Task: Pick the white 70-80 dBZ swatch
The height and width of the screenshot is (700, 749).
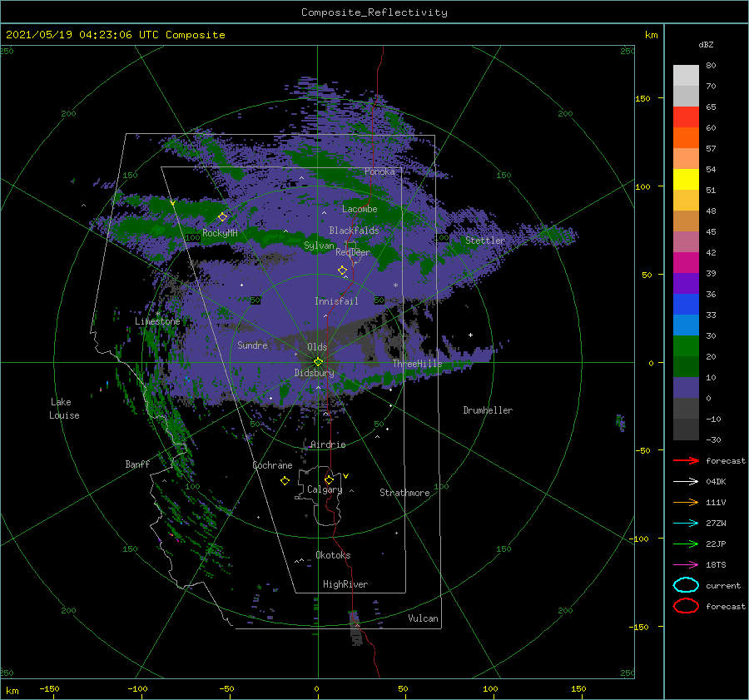Action: (x=686, y=76)
